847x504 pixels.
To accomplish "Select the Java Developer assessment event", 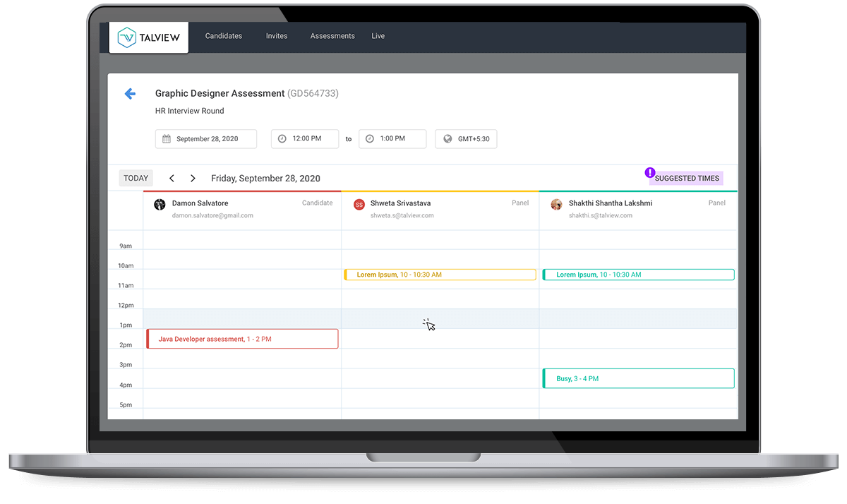I will tap(242, 339).
